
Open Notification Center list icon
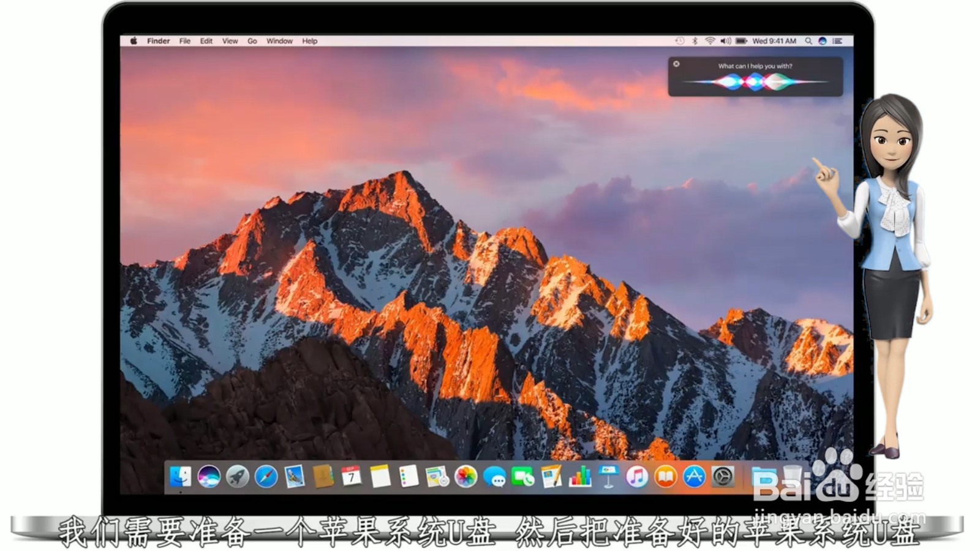pyautogui.click(x=837, y=41)
